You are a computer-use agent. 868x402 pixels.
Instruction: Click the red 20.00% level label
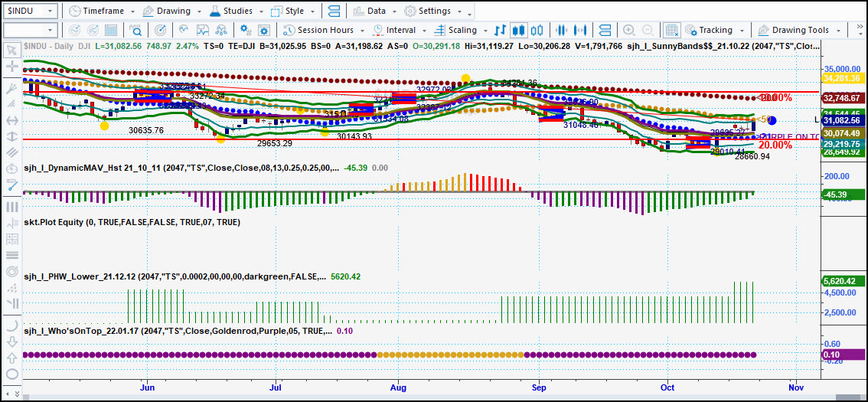(x=775, y=145)
